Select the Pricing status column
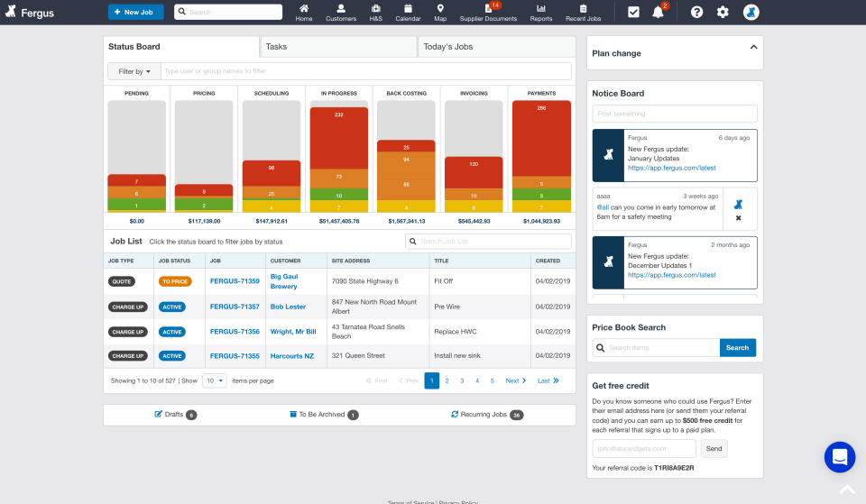The width and height of the screenshot is (866, 504). tap(204, 156)
